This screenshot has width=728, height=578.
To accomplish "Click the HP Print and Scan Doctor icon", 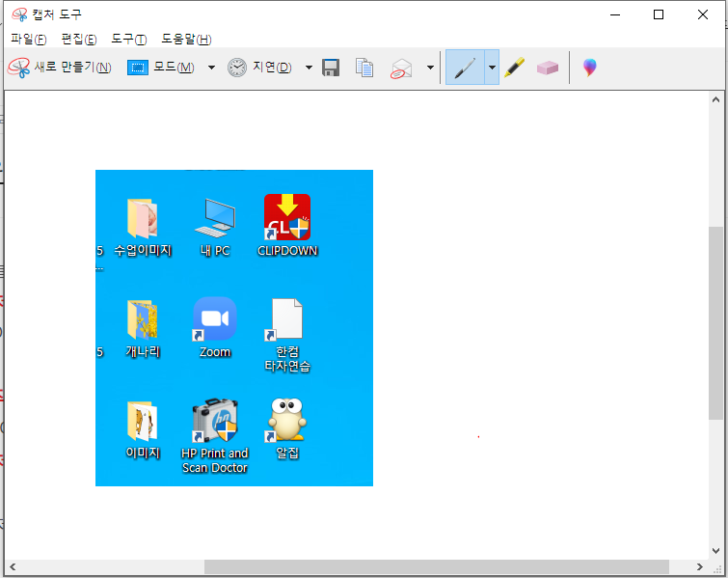I will coord(215,420).
